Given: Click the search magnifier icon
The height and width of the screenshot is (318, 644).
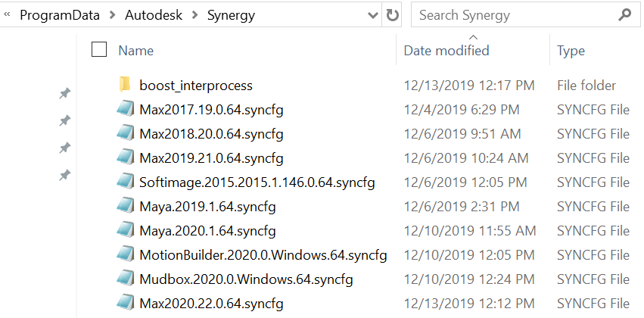Looking at the screenshot, I should 624,14.
